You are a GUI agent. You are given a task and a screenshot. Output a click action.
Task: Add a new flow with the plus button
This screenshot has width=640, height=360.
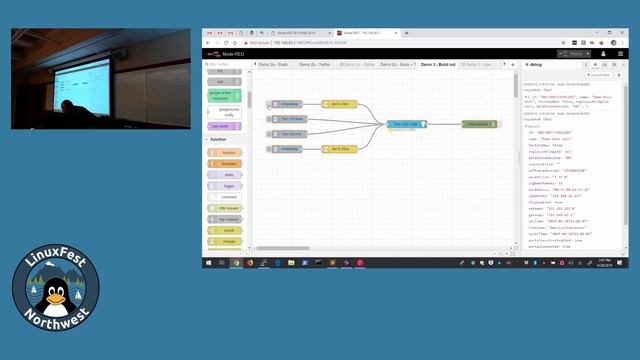pos(513,64)
